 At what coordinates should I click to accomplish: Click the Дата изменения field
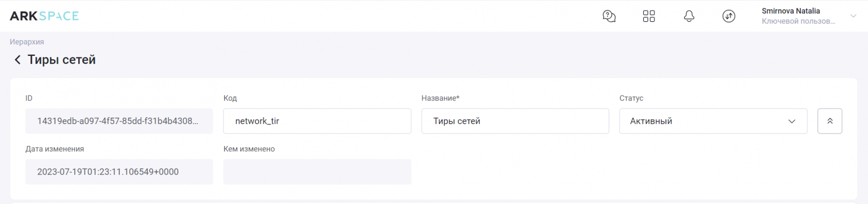point(119,171)
